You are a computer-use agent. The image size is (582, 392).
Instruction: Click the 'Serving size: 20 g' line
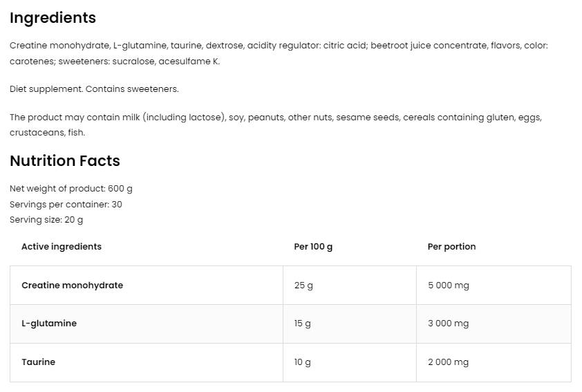click(46, 220)
